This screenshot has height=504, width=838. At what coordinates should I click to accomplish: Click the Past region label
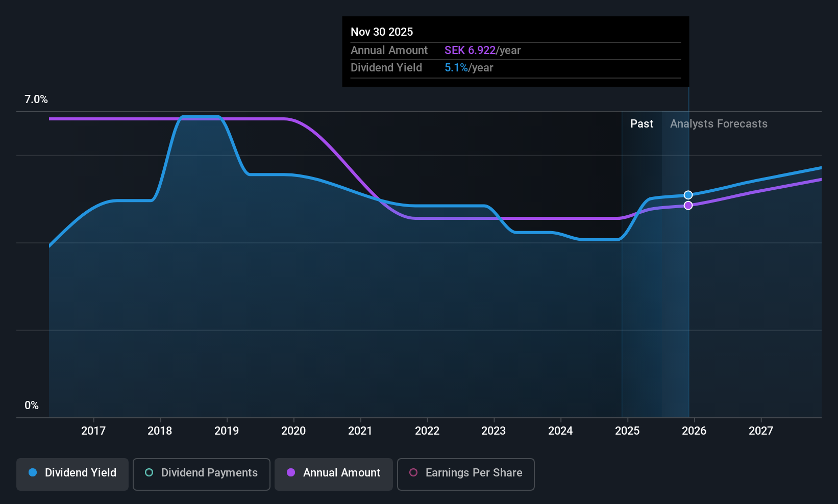pos(642,124)
